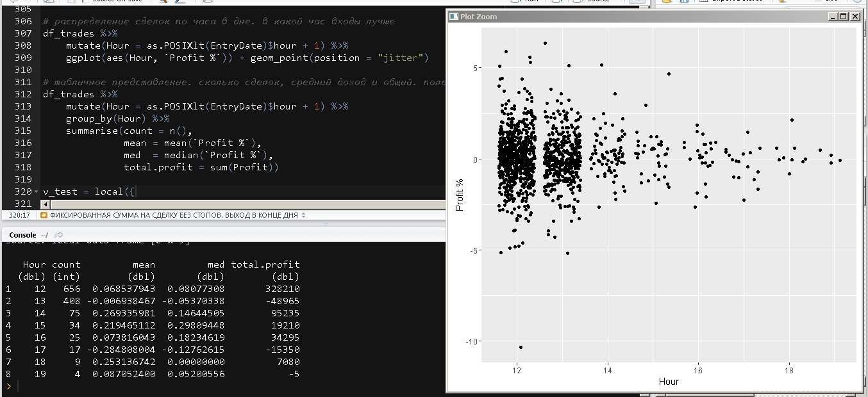The height and width of the screenshot is (397, 868).
Task: Click the Hour axis label on the plot
Action: click(669, 382)
